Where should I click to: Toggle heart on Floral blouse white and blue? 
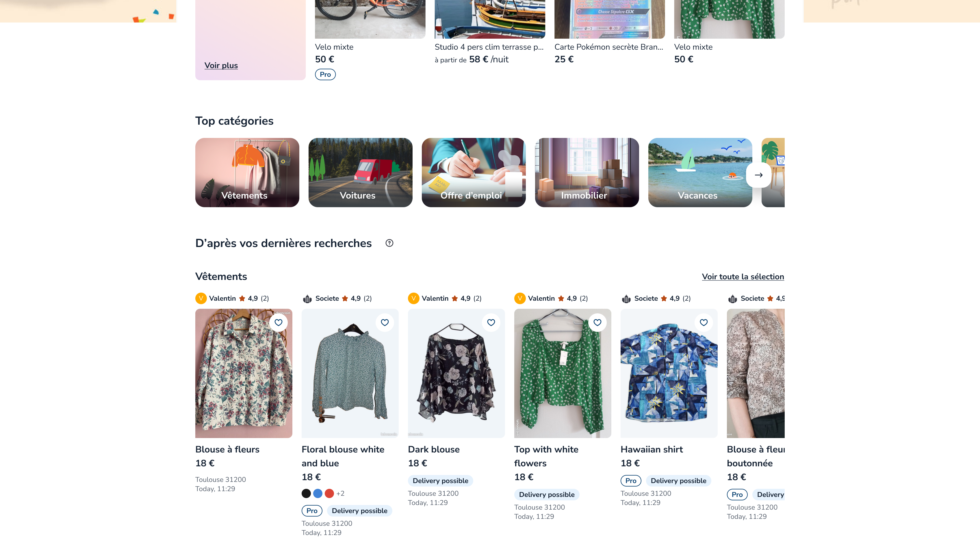point(385,322)
